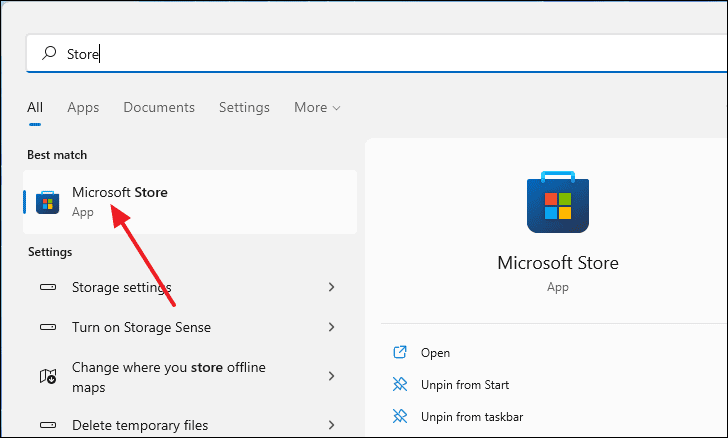Screen dimensions: 728x438
Task: Expand Turn on Storage Sense chevron
Action: (332, 327)
